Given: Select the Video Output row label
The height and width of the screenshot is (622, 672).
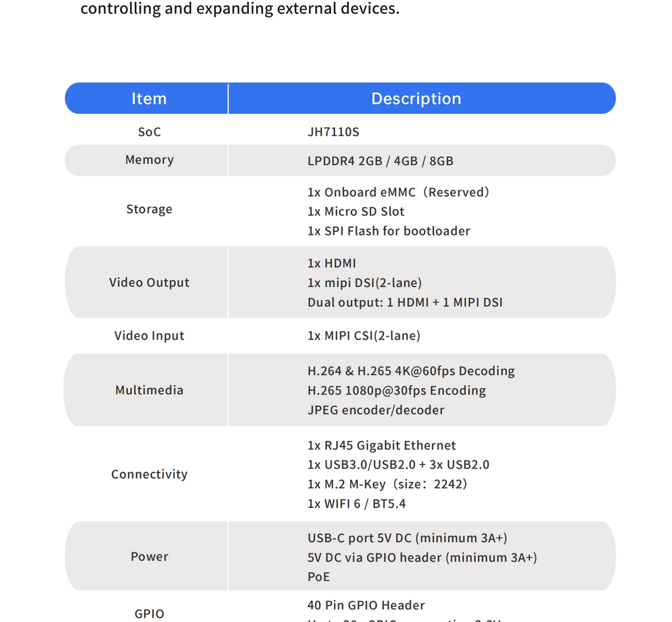Looking at the screenshot, I should click(150, 282).
